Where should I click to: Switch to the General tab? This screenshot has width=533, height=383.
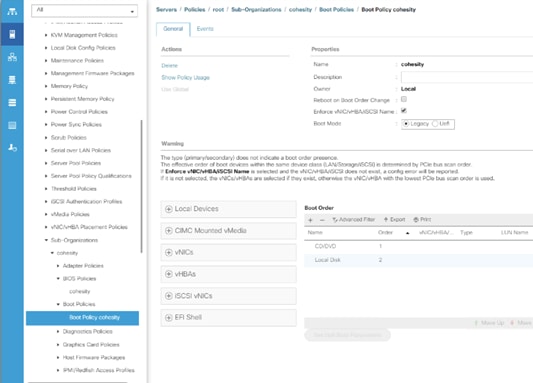pyautogui.click(x=173, y=29)
